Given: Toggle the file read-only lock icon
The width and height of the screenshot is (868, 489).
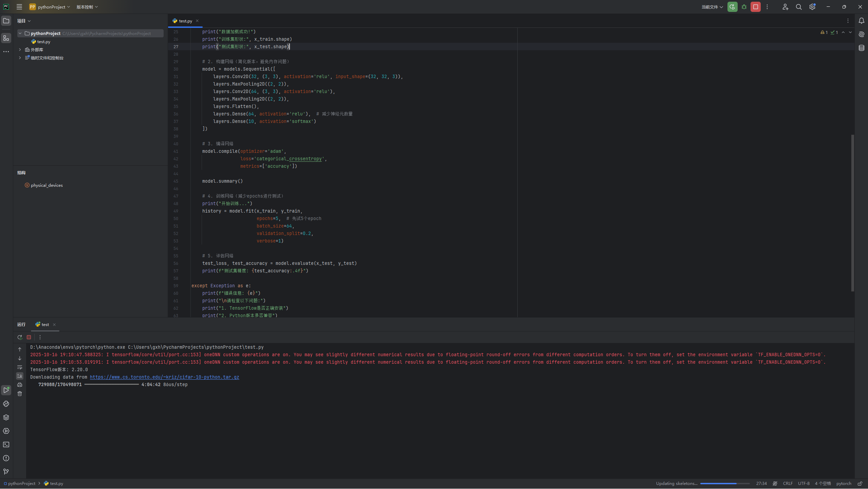Looking at the screenshot, I should [x=860, y=484].
